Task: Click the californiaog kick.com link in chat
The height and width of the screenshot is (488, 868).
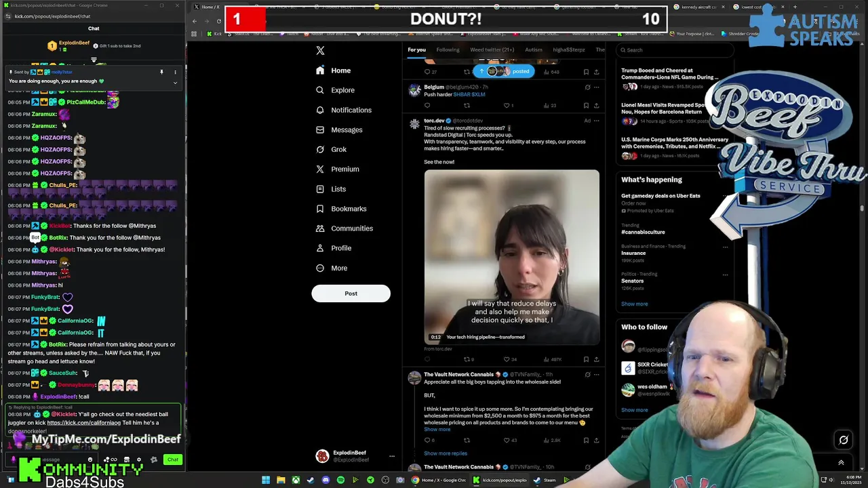Action: [x=83, y=423]
